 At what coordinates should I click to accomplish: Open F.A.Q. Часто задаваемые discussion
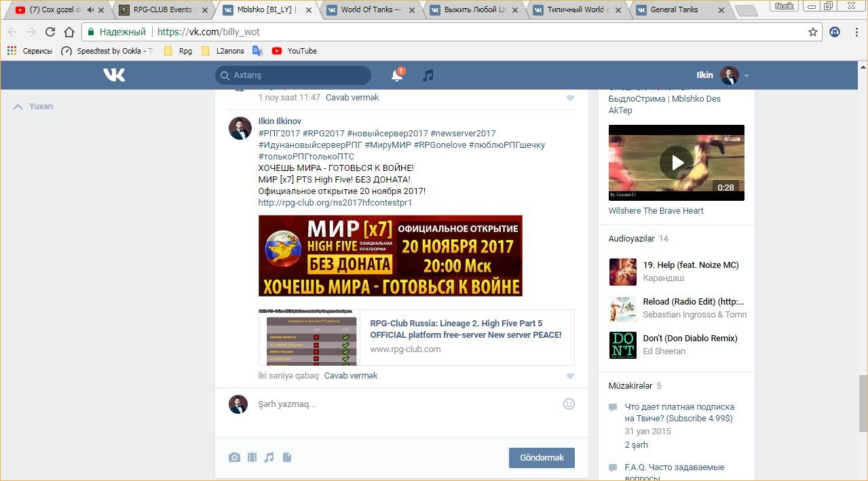(x=675, y=472)
